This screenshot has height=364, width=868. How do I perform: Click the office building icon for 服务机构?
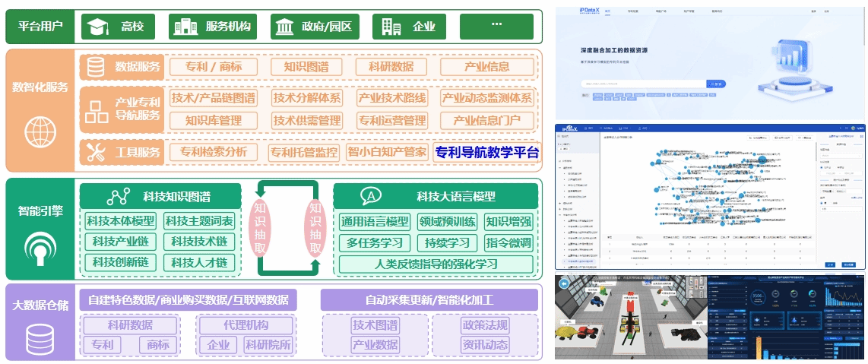click(x=185, y=27)
